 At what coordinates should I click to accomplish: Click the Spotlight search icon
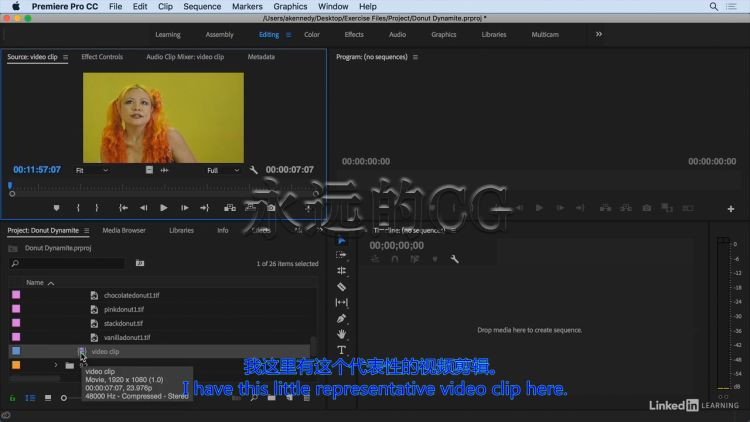[713, 7]
